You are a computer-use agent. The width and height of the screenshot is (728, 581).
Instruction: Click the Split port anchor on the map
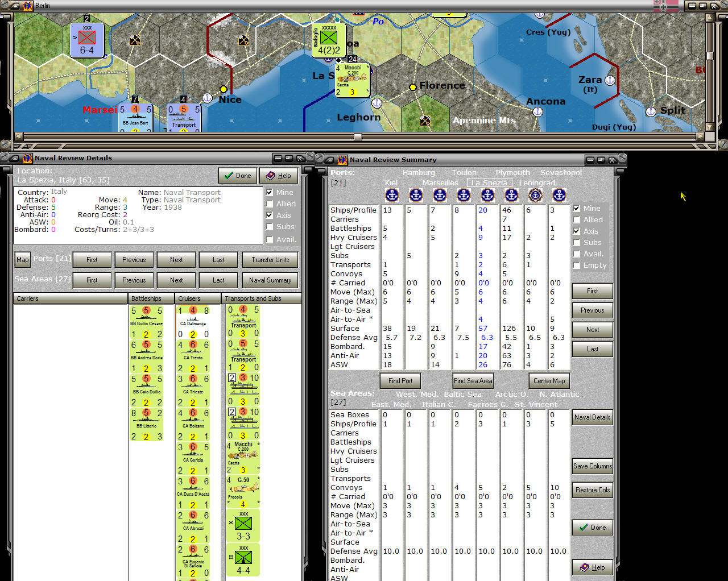651,112
